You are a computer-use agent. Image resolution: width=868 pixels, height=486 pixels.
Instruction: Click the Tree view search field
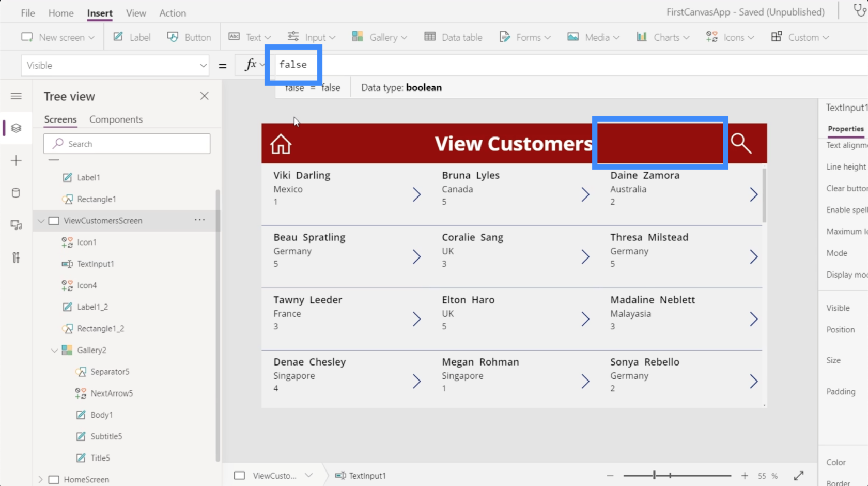pos(127,144)
